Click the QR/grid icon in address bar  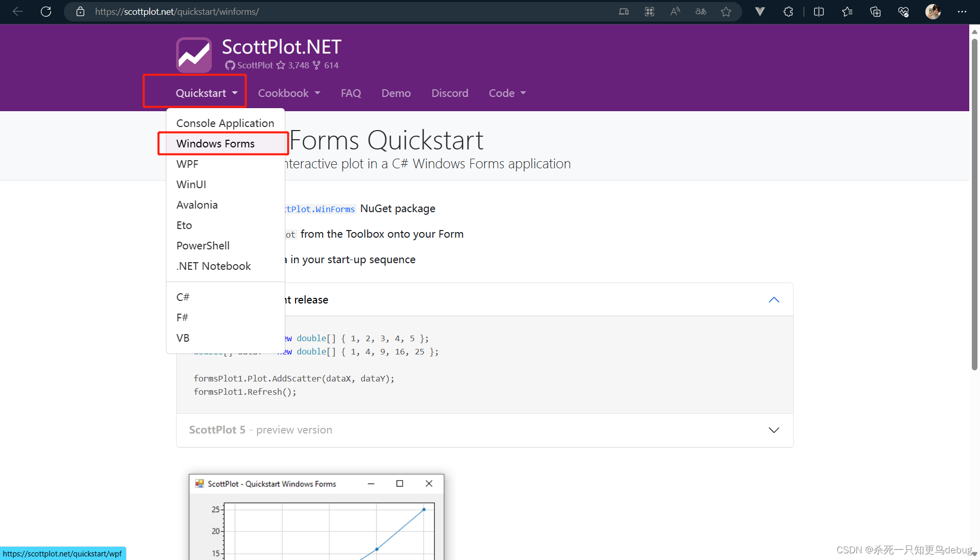(x=649, y=11)
